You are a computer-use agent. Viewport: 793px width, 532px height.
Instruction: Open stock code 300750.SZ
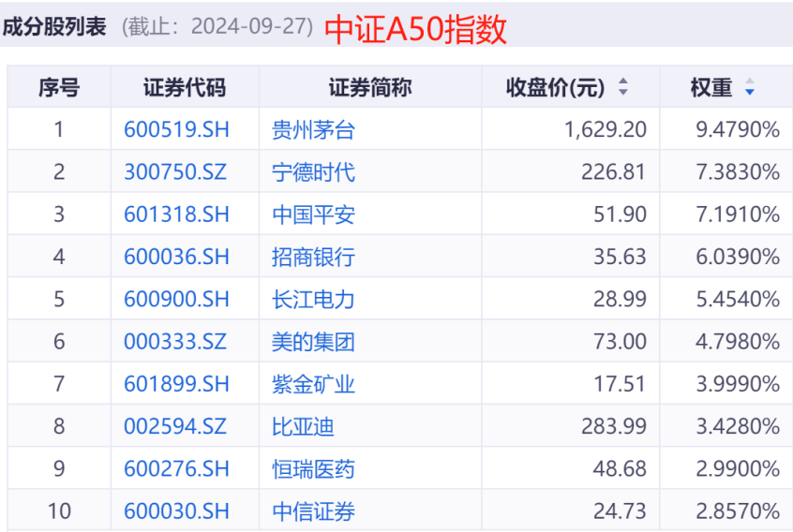[175, 172]
